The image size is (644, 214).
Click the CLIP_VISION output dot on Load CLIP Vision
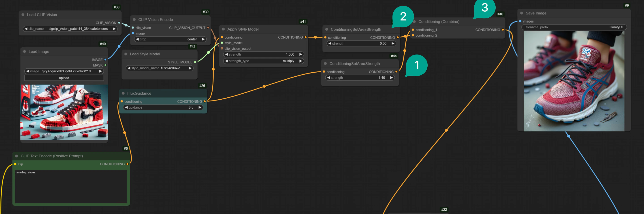119,23
